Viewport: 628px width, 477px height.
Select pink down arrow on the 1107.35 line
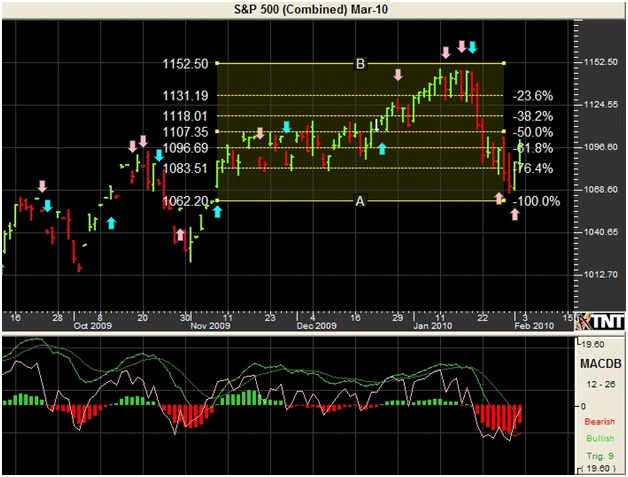point(260,133)
